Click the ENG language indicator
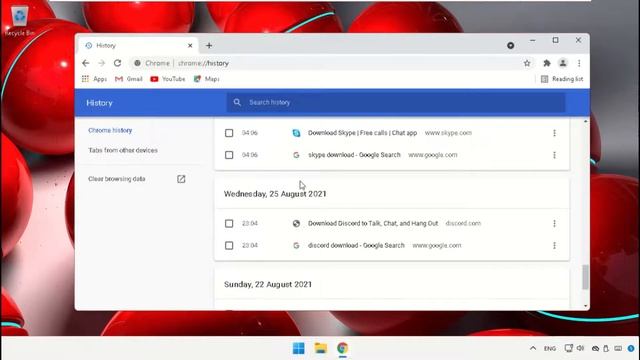 [x=550, y=349]
